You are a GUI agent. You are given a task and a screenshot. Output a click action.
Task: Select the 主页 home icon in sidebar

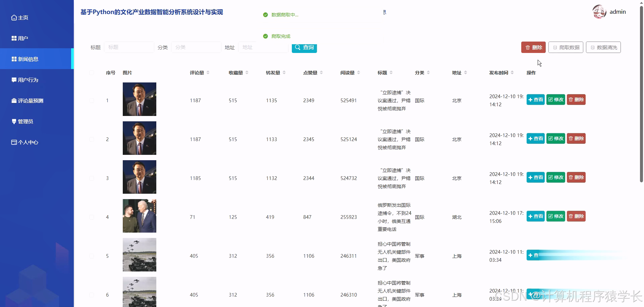pos(14,17)
